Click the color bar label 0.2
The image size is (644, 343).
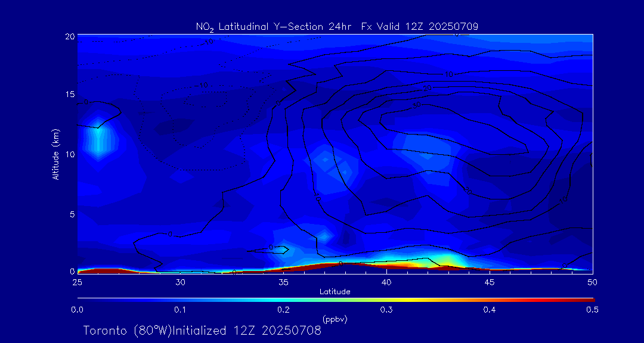pos(283,310)
